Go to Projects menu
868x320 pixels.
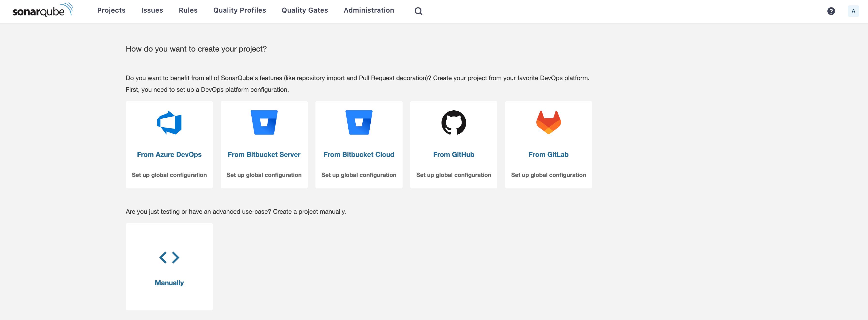click(x=111, y=10)
